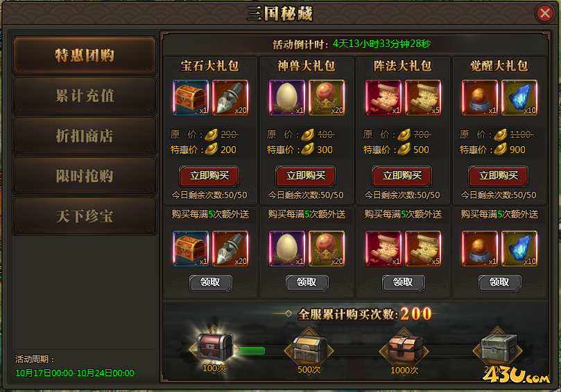Image resolution: width=561 pixels, height=392 pixels.
Task: Buy 宝石大礼包 with 立即购买
Action: [209, 175]
